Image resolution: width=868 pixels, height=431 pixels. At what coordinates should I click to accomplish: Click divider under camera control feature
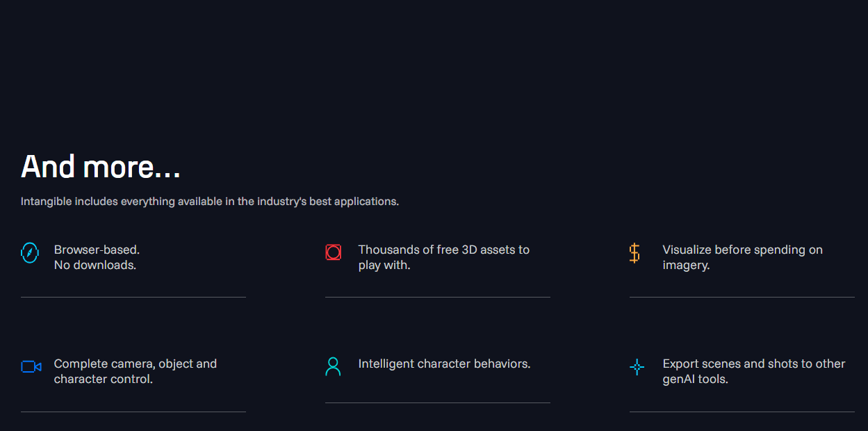point(133,412)
